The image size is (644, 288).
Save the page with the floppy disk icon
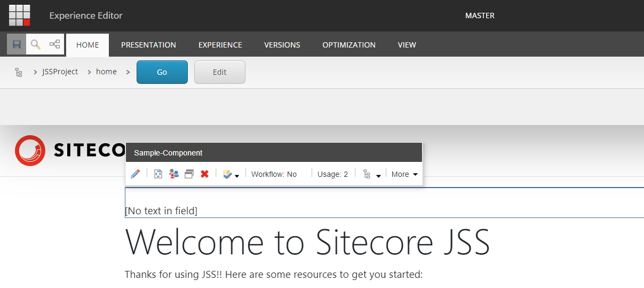17,44
